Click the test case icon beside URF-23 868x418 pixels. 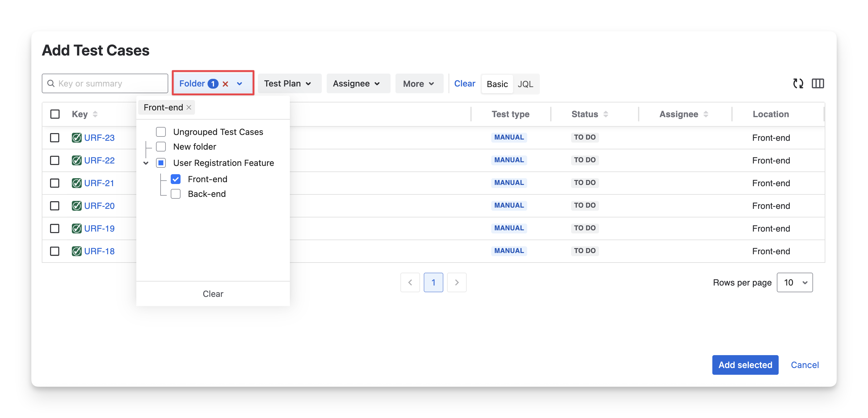pos(76,138)
